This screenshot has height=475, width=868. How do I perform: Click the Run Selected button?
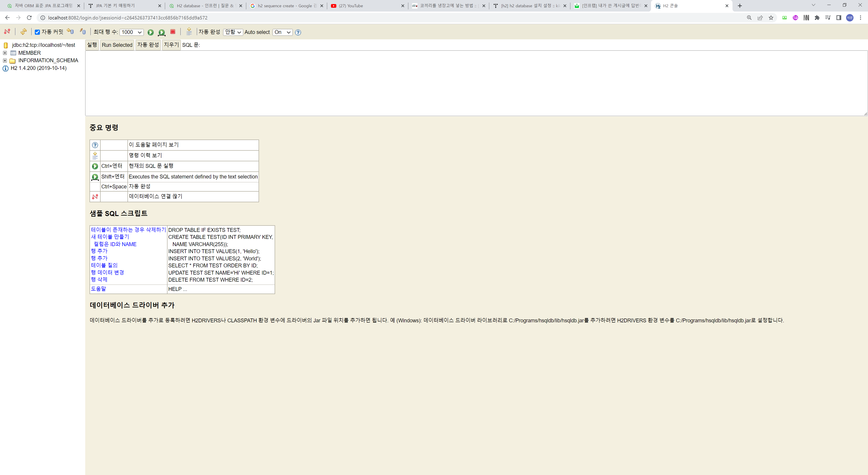tap(117, 45)
